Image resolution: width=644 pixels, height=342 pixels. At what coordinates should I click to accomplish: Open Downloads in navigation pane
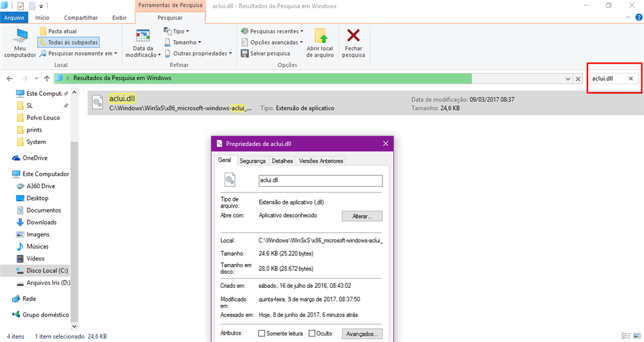(36, 222)
